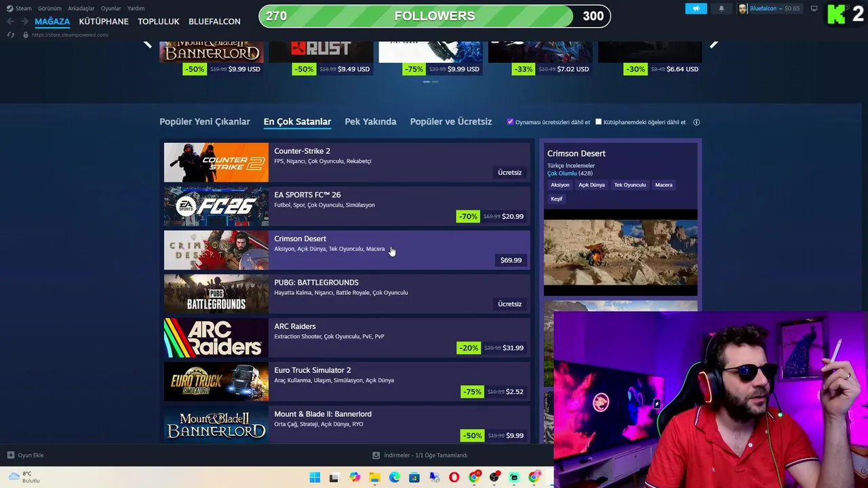The width and height of the screenshot is (868, 488).
Task: Open the Görünüm menu
Action: (50, 8)
